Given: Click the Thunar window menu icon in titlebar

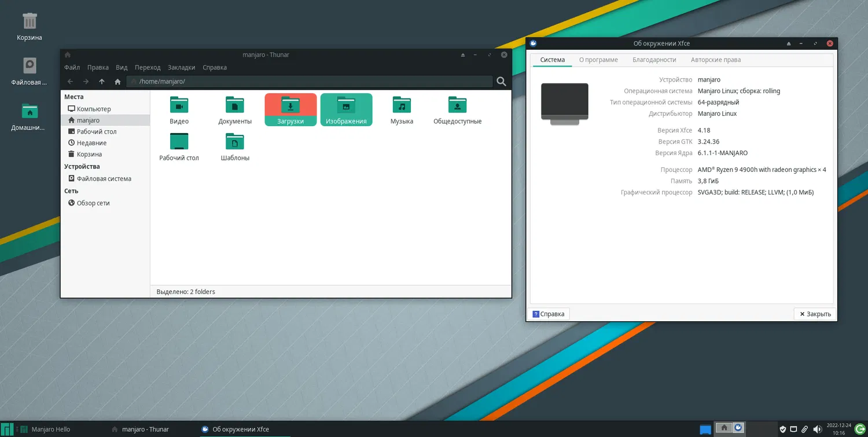Looking at the screenshot, I should (x=68, y=55).
